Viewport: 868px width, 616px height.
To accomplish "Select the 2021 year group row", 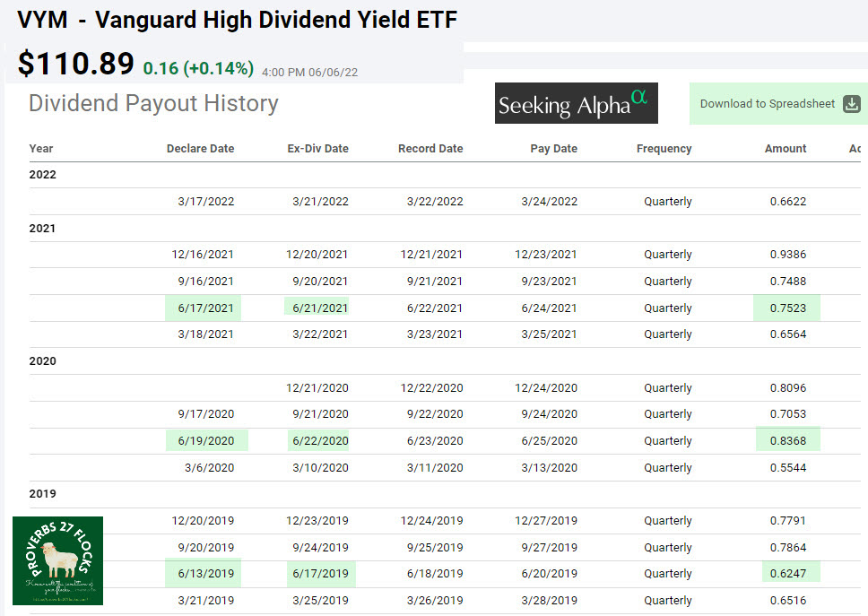I will 42,229.
